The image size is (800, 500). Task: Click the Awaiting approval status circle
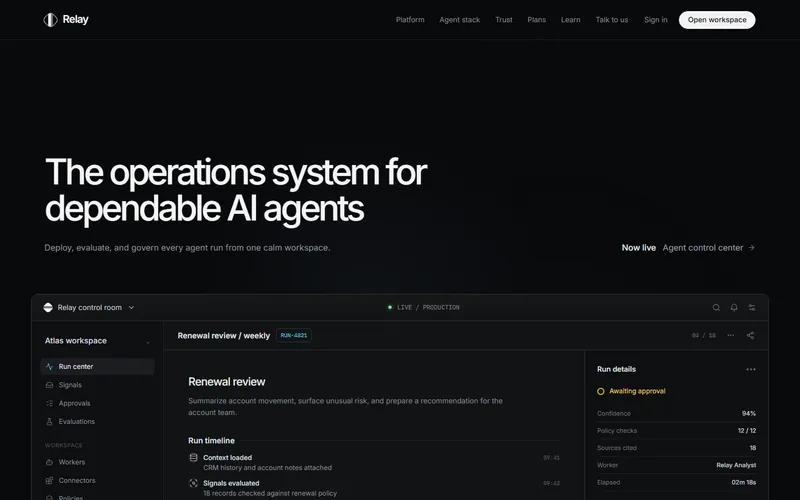pos(601,391)
